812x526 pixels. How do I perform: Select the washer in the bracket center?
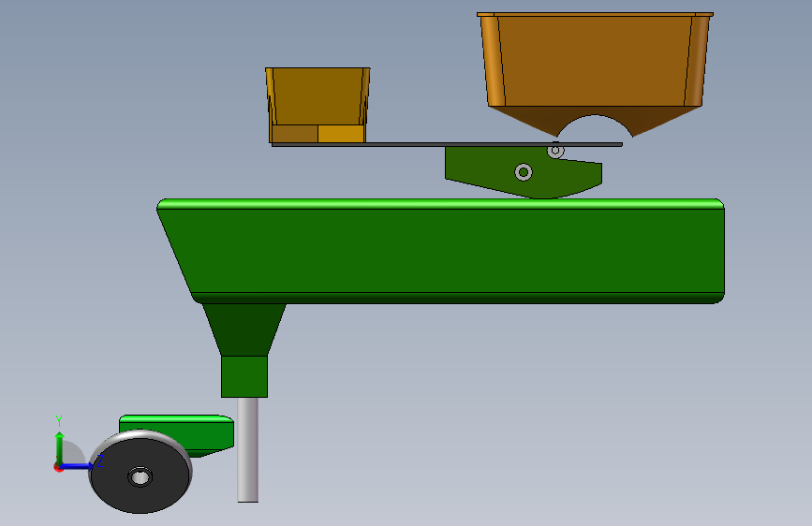pos(524,172)
